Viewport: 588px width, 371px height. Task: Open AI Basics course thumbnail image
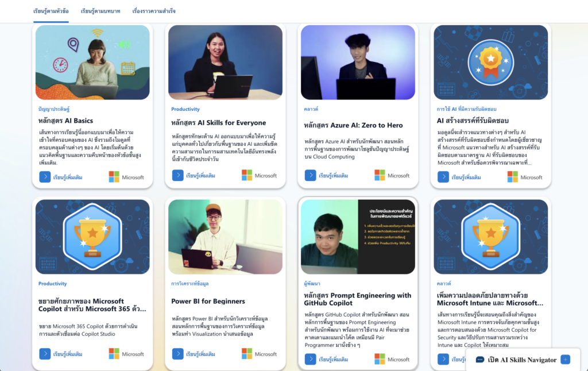pos(92,62)
